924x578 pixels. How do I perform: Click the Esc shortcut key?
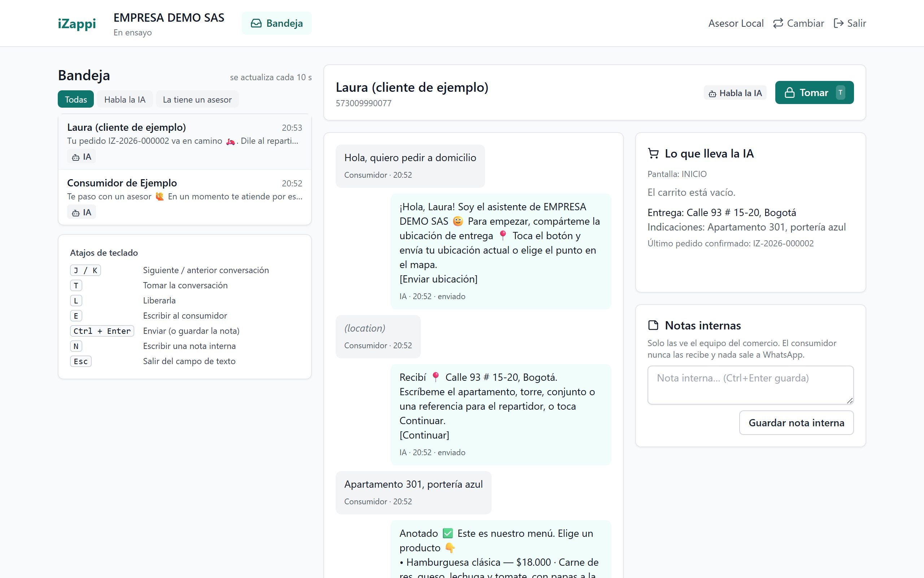tap(80, 361)
